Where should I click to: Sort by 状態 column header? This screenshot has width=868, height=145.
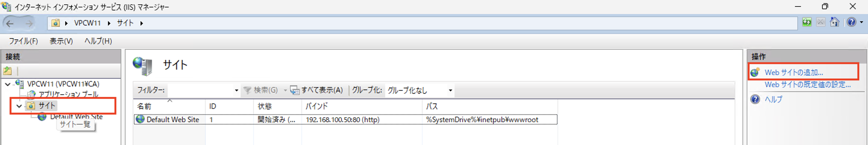click(x=277, y=106)
